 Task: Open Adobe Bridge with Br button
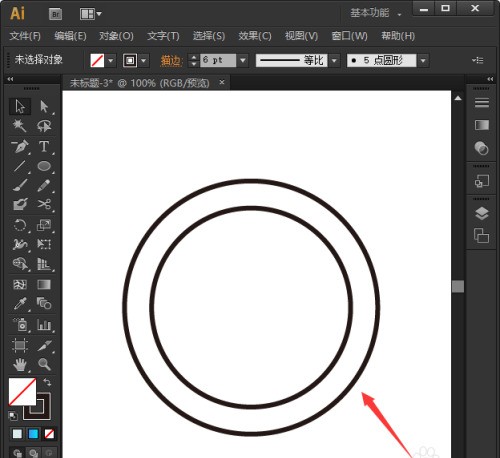[x=55, y=14]
